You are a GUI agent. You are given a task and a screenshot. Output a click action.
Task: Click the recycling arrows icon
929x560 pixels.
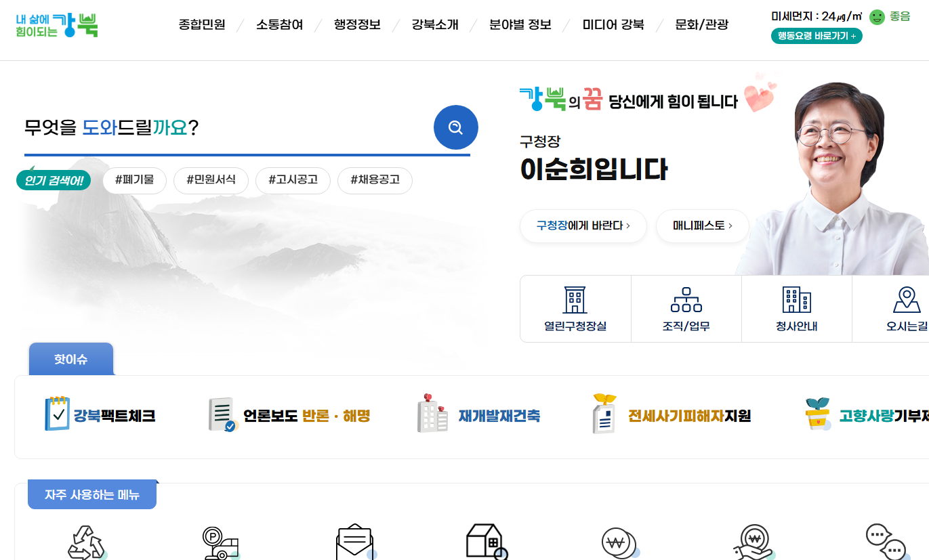(x=87, y=542)
